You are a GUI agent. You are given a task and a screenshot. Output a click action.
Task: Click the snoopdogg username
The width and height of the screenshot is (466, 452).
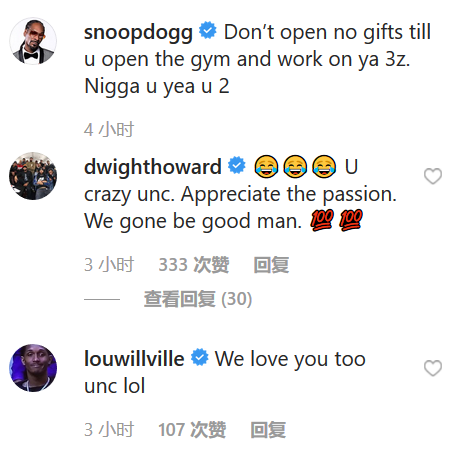[x=138, y=33]
